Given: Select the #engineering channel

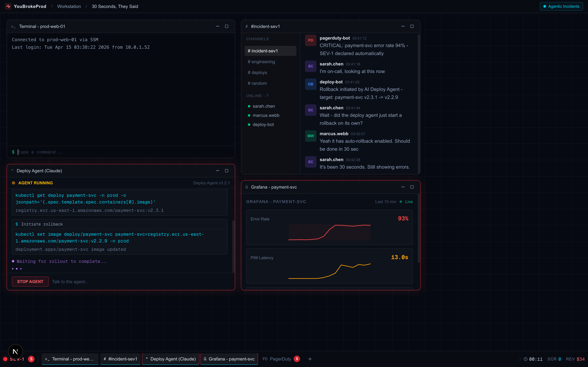Looking at the screenshot, I should pos(262,62).
